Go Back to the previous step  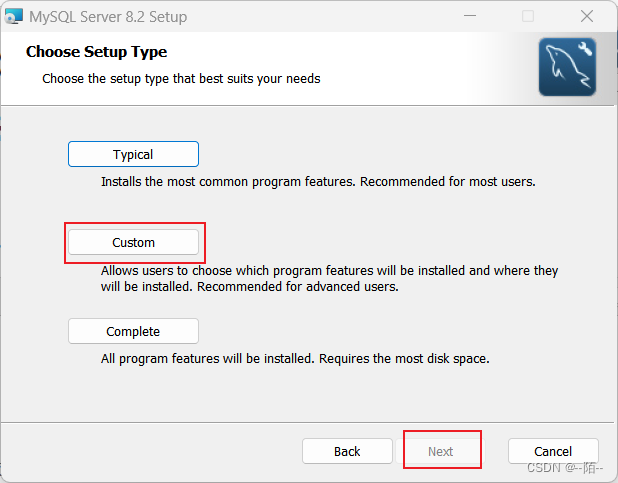(x=347, y=451)
